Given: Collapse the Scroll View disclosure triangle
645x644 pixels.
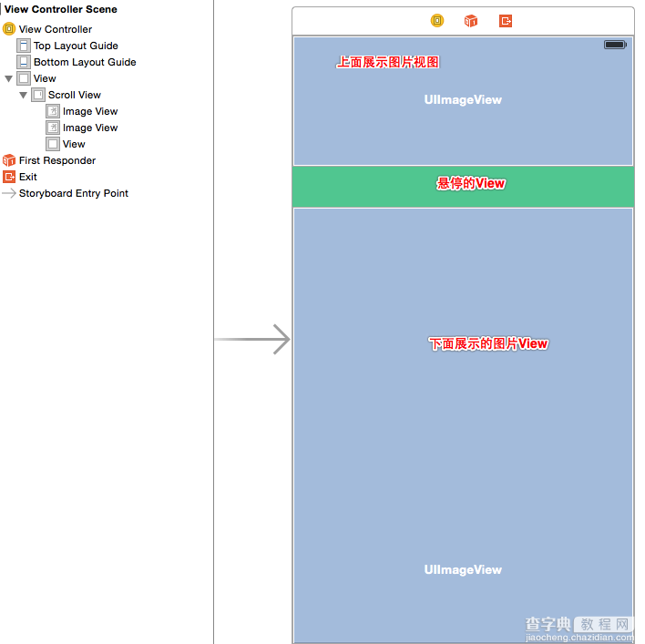Looking at the screenshot, I should click(x=23, y=95).
